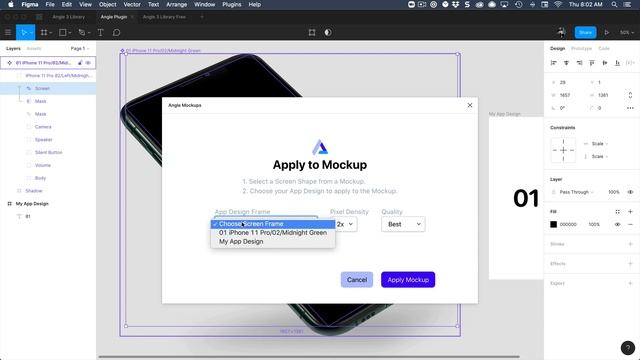Click the align left icon in the Design panel

click(x=553, y=62)
